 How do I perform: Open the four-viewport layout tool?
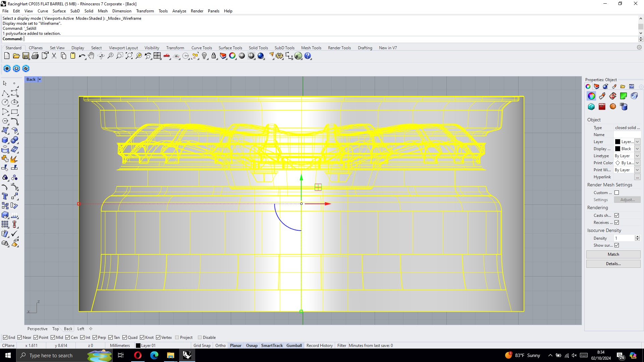tap(157, 56)
